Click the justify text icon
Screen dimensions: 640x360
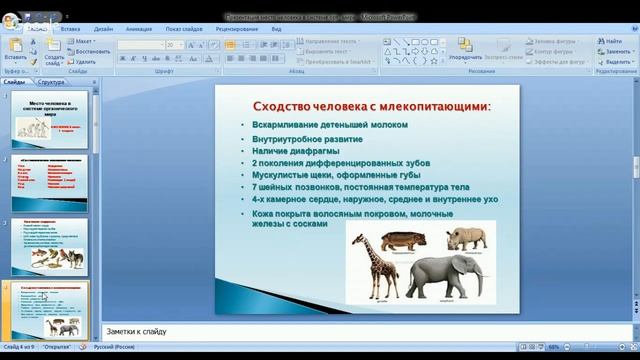click(264, 59)
